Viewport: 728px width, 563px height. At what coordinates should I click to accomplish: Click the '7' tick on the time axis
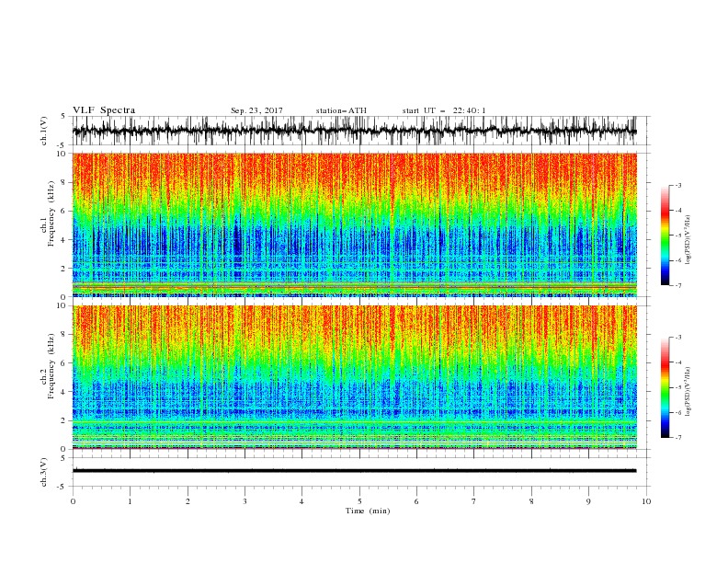(x=474, y=501)
